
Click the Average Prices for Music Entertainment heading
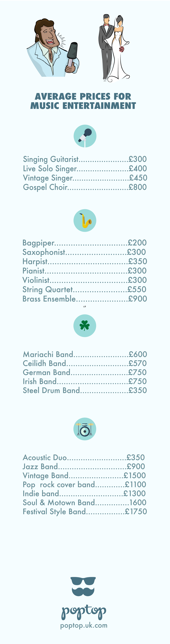83,101
